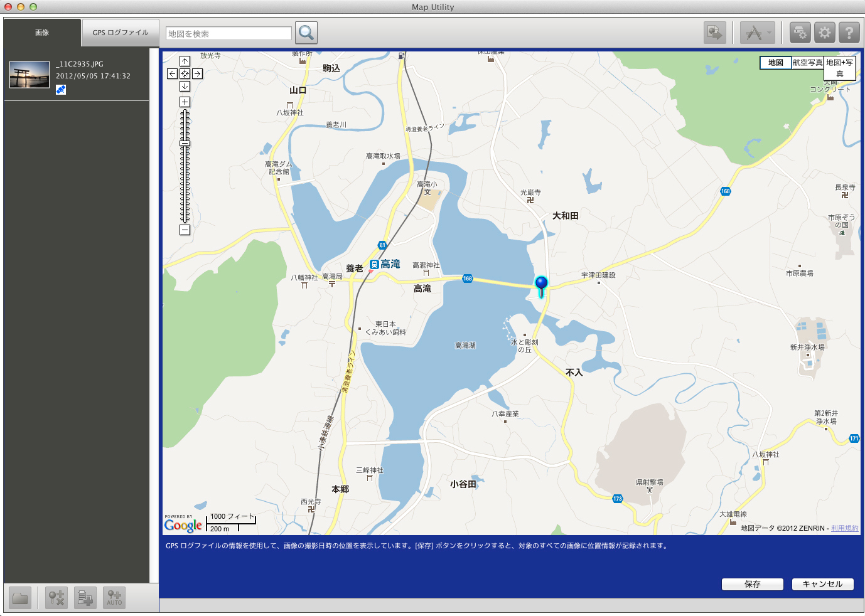865x616 pixels.
Task: Click the 高滝ダム記念館 label
Action: (x=279, y=168)
